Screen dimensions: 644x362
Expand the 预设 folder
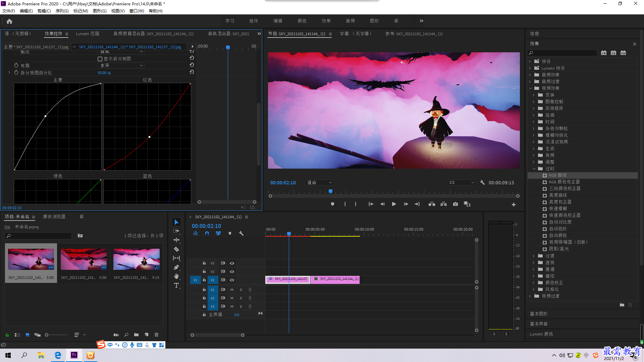530,62
